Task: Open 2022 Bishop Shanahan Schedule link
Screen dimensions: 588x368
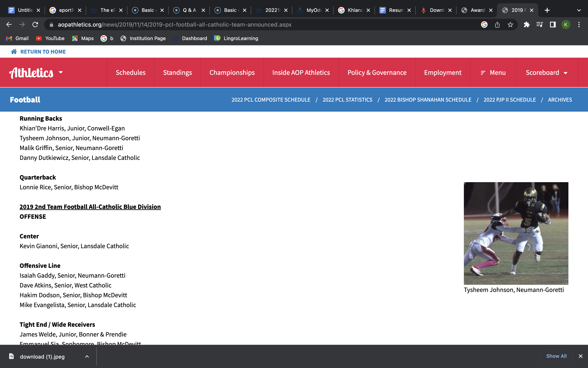Action: click(x=428, y=100)
